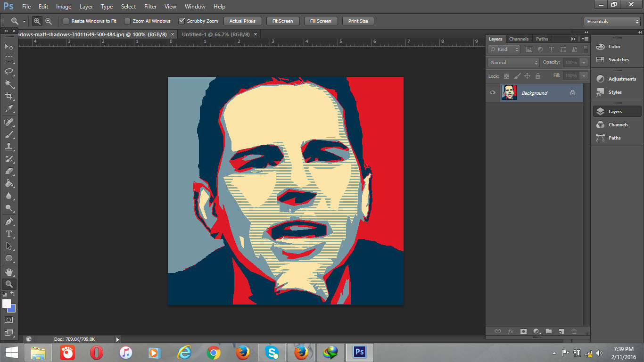The image size is (644, 362).
Task: Click the Add layer mask icon
Action: click(x=523, y=331)
